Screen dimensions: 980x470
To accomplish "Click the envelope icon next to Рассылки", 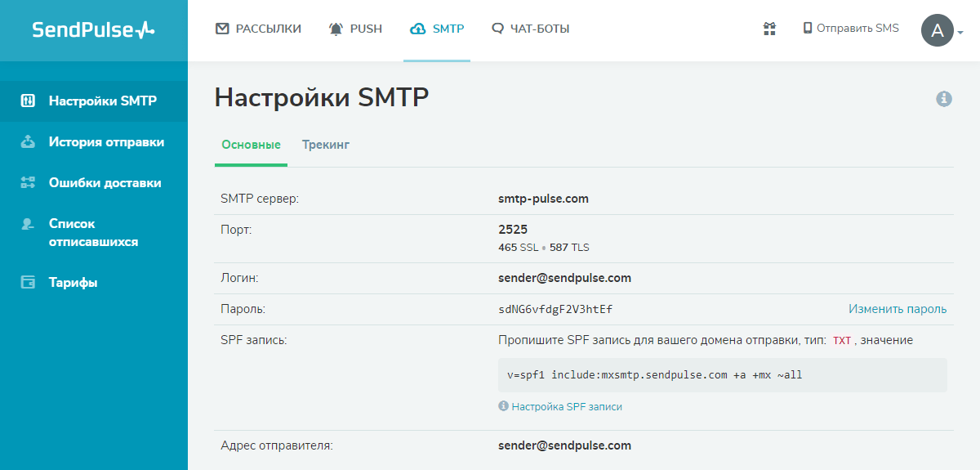I will pos(222,29).
